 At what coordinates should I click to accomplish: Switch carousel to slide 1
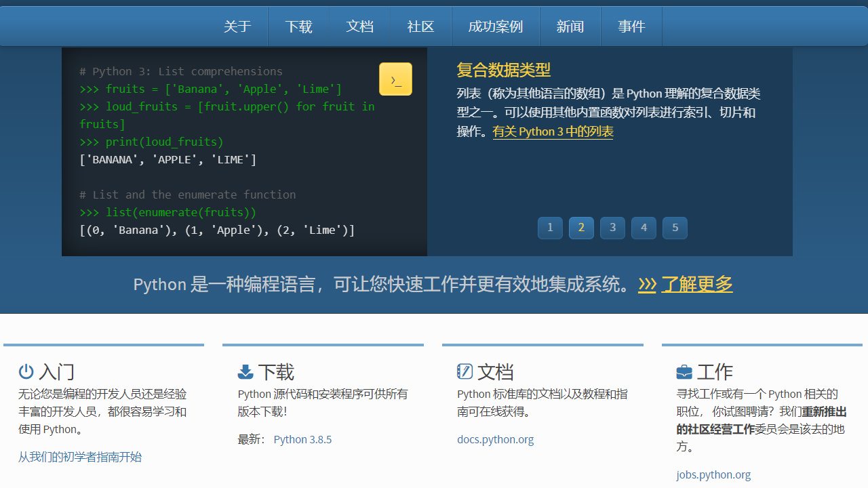(550, 228)
